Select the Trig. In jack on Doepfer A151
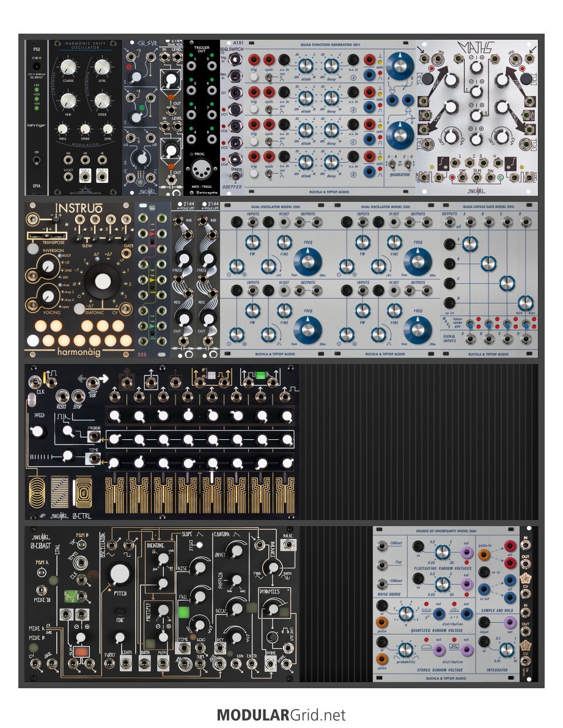This screenshot has height=728, width=563. (x=235, y=59)
